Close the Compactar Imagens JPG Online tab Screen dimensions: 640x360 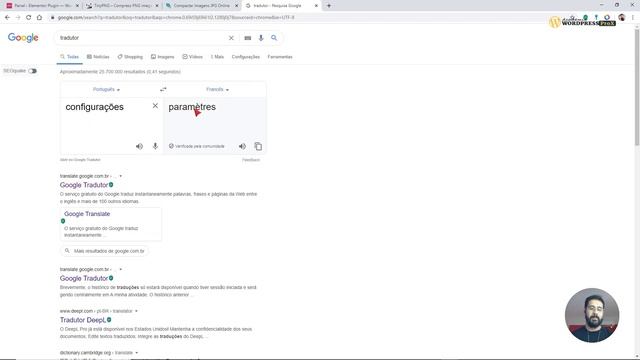click(x=236, y=6)
